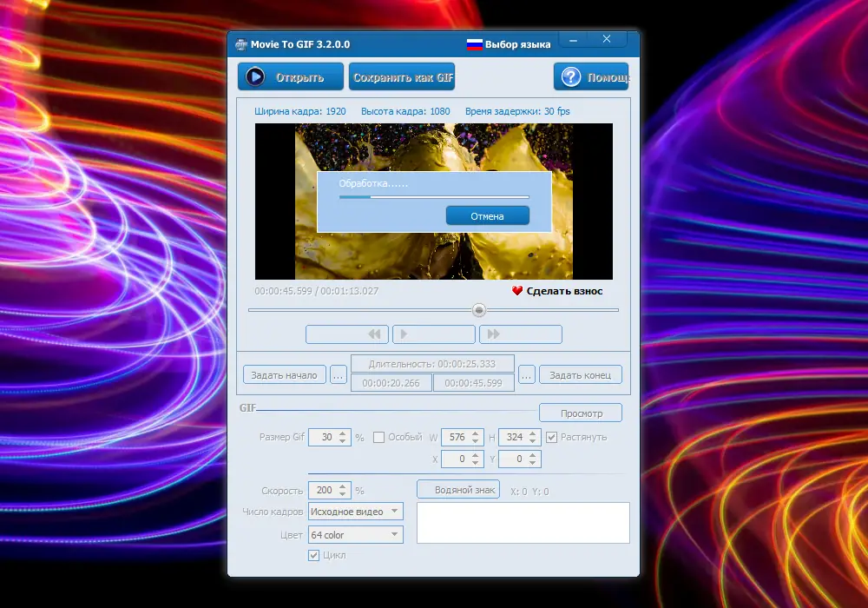Decrease width W with down arrow

(476, 441)
